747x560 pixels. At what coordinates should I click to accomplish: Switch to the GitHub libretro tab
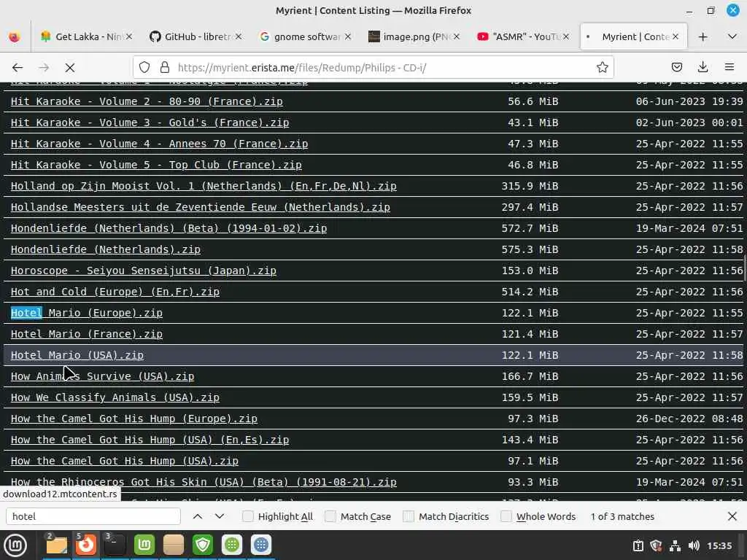point(196,36)
